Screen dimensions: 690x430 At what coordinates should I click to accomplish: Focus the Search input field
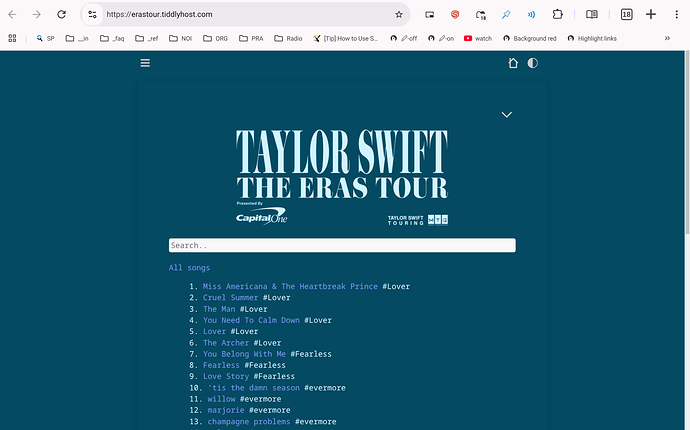[x=342, y=245]
